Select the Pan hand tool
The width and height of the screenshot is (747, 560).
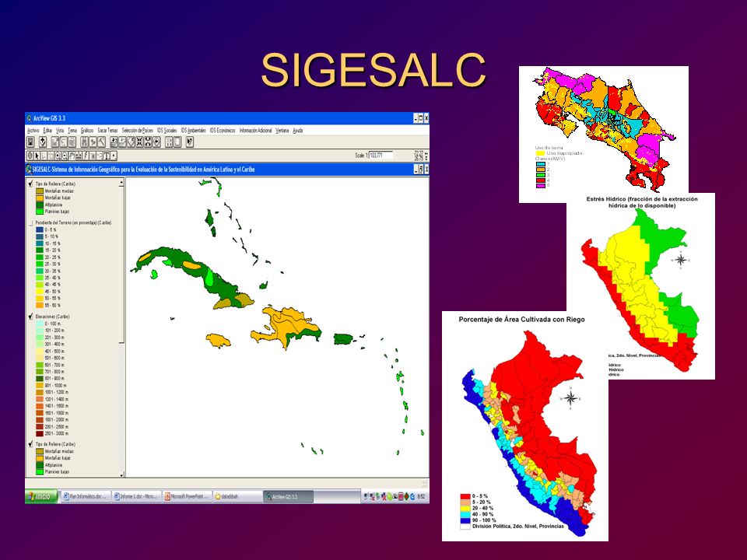tap(72, 156)
